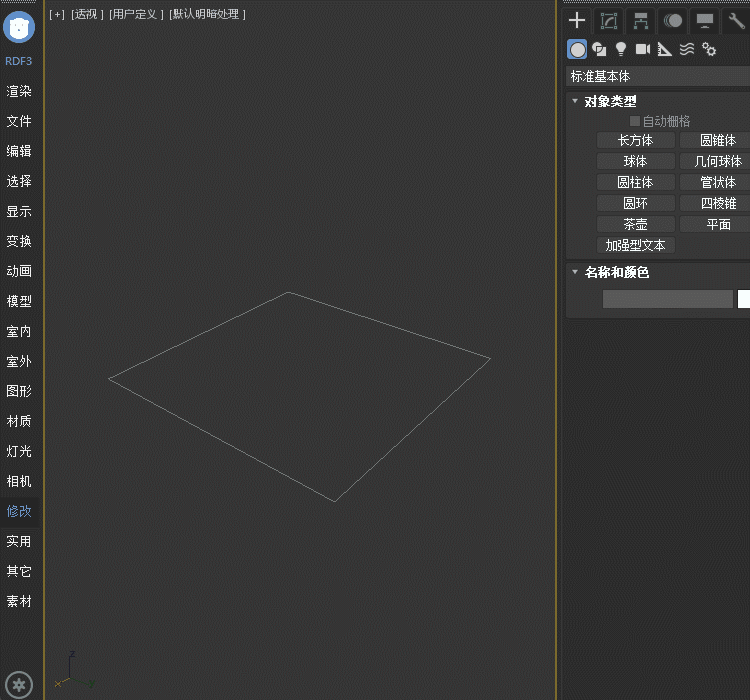Click the object color swatch
The image size is (750, 700).
pyautogui.click(x=744, y=299)
